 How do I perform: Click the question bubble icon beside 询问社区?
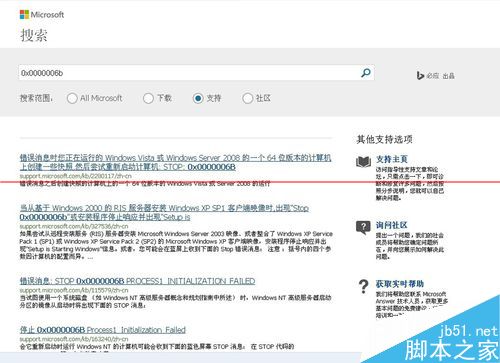363,228
